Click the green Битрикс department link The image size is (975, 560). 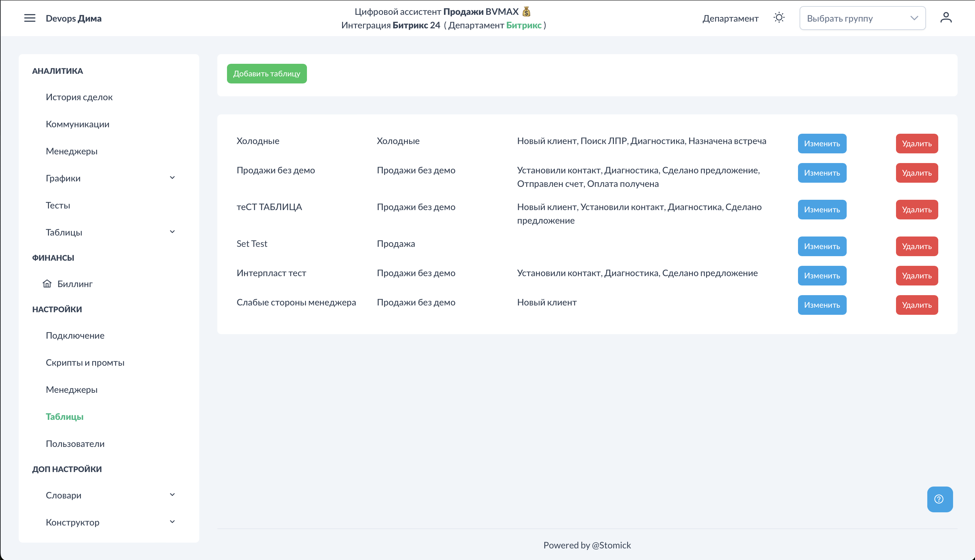coord(523,25)
